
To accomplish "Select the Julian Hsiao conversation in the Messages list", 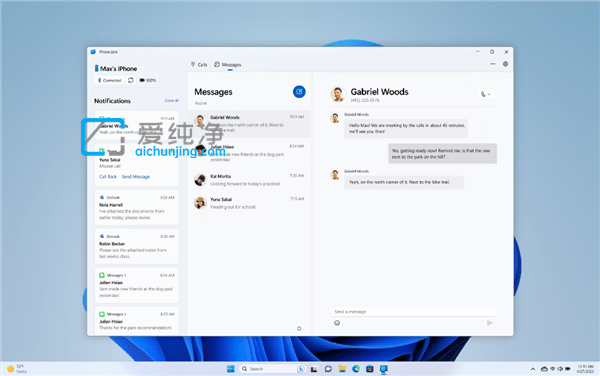I will [x=249, y=153].
